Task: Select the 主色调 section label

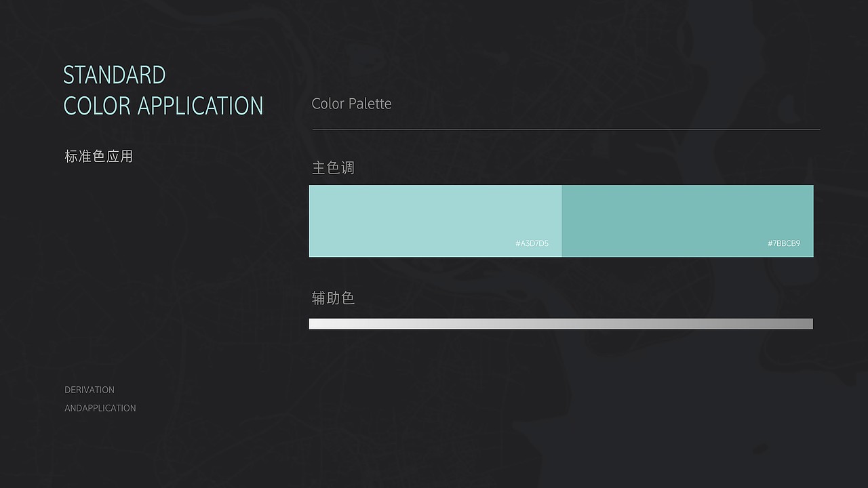Action: click(333, 167)
